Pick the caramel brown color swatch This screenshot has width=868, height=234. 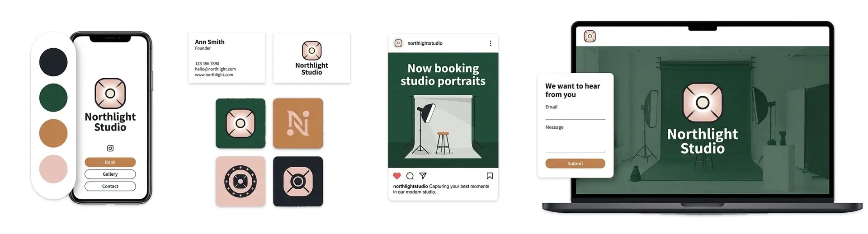pos(53,133)
